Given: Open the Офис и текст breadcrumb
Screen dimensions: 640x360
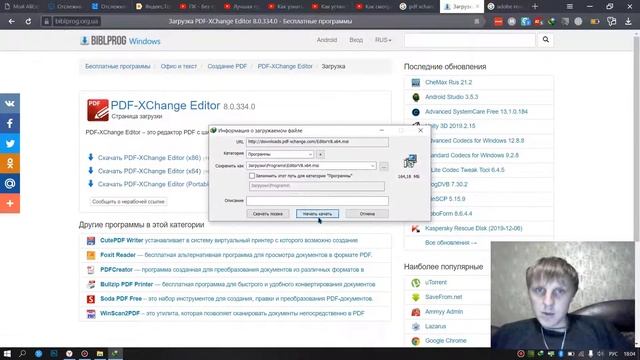Looking at the screenshot, I should (x=179, y=66).
